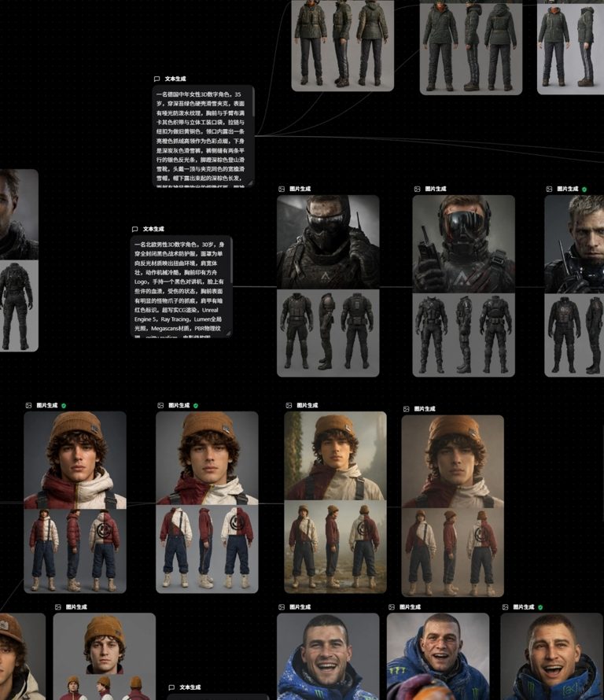Click the green shield on the white-boots beanie node
The height and width of the screenshot is (700, 604).
[196, 406]
